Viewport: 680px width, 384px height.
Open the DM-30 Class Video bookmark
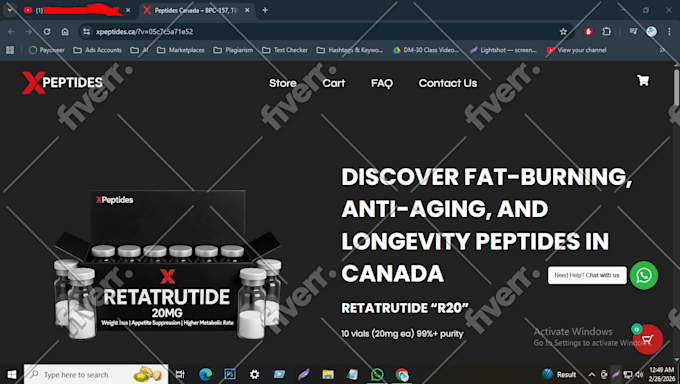pyautogui.click(x=425, y=50)
